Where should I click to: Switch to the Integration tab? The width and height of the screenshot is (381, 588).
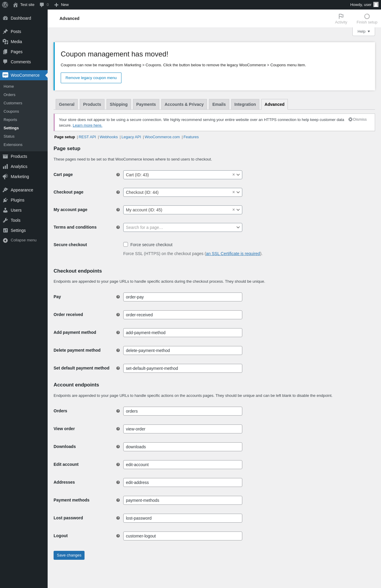coord(245,104)
